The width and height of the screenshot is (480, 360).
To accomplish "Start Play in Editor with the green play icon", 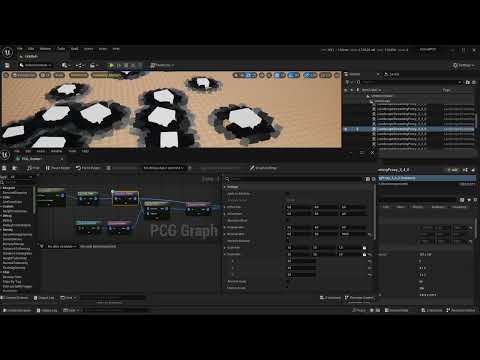I will (111, 65).
